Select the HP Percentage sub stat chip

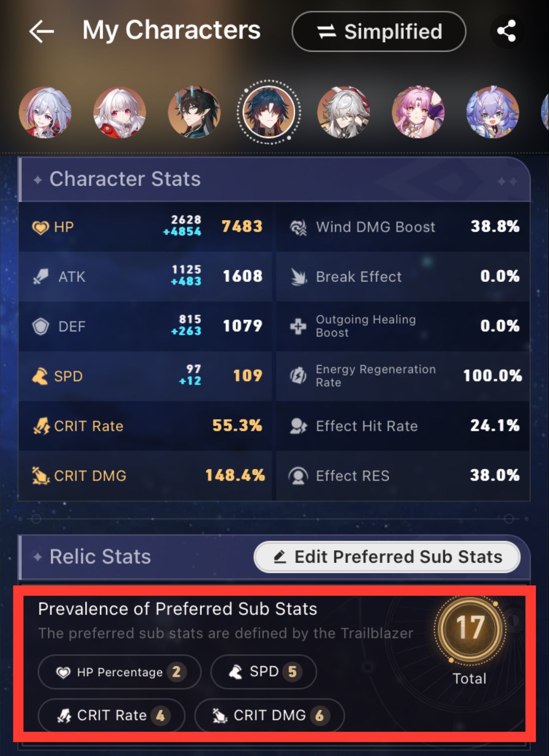coord(119,672)
